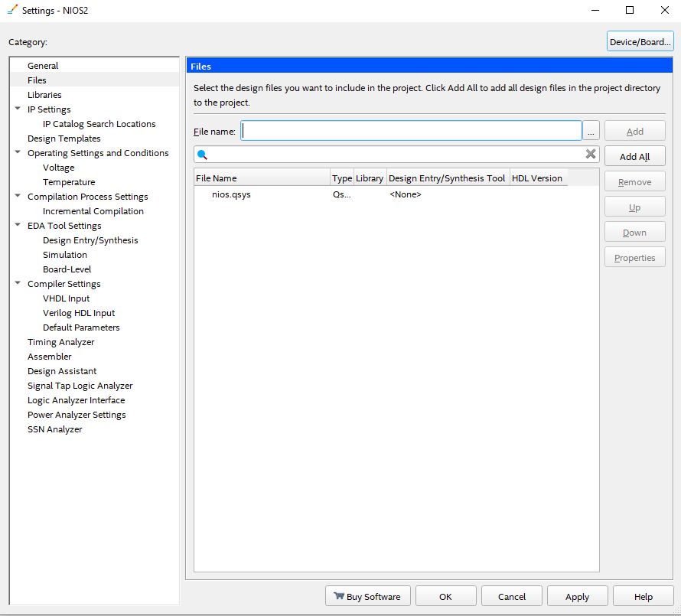
Task: Open Design Assistant category
Action: [x=62, y=371]
